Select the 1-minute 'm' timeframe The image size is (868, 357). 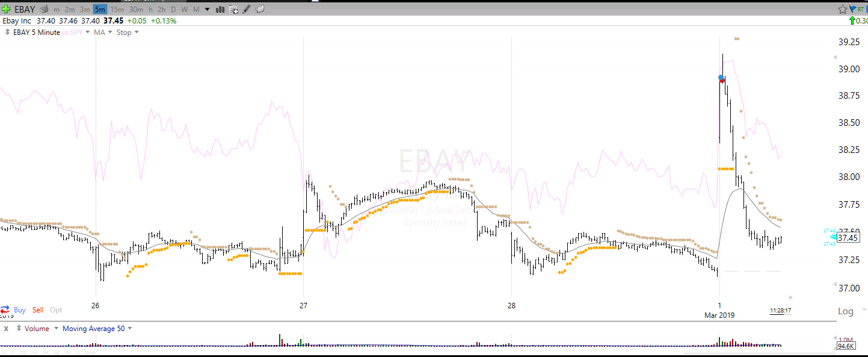pyautogui.click(x=57, y=10)
